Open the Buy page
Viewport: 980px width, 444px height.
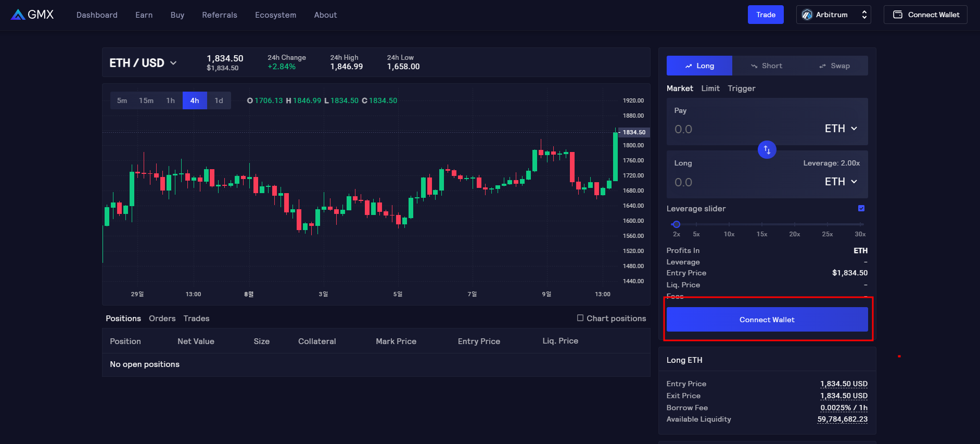[177, 15]
